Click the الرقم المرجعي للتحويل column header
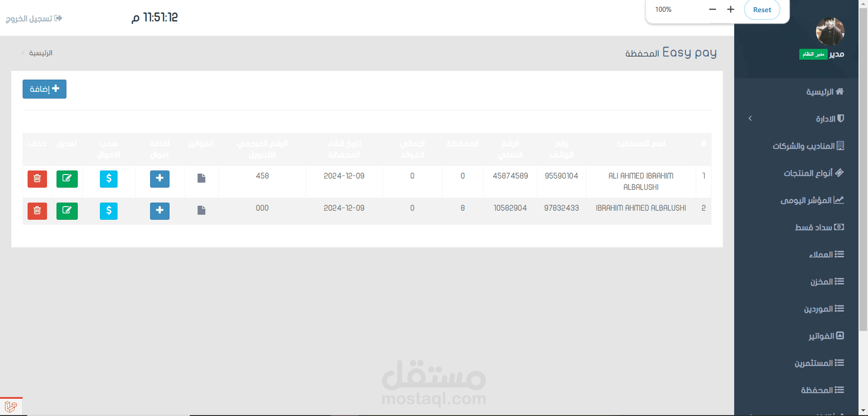The image size is (868, 416). point(262,149)
